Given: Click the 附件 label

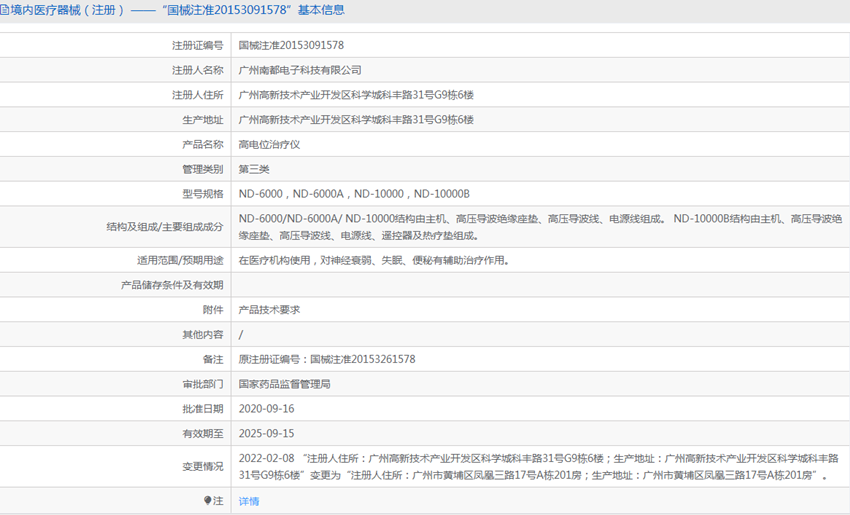Looking at the screenshot, I should coord(213,310).
